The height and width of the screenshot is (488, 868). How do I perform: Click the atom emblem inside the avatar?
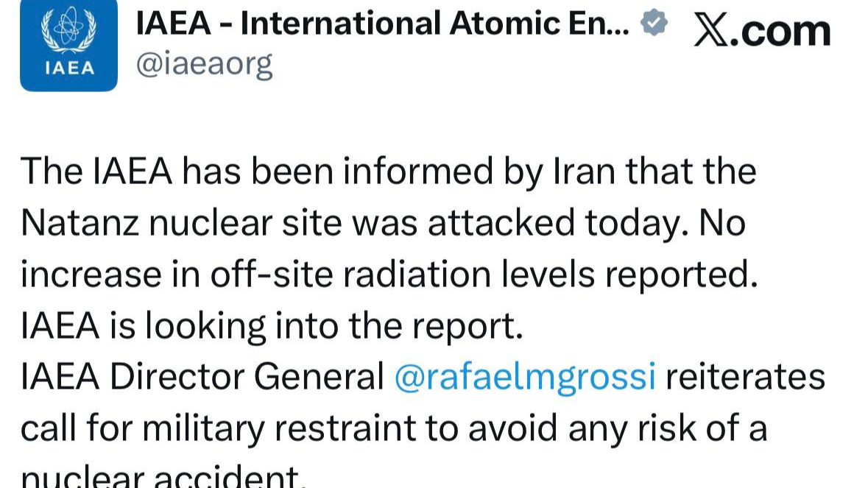click(68, 28)
